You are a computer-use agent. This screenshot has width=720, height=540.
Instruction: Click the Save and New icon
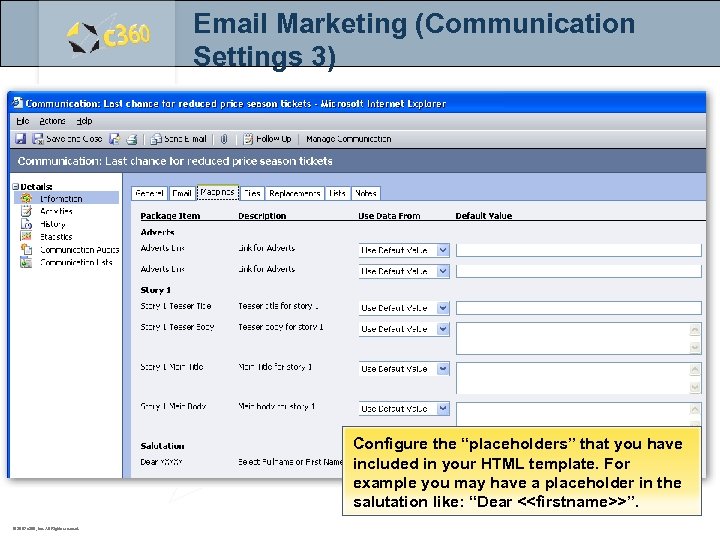(x=114, y=139)
